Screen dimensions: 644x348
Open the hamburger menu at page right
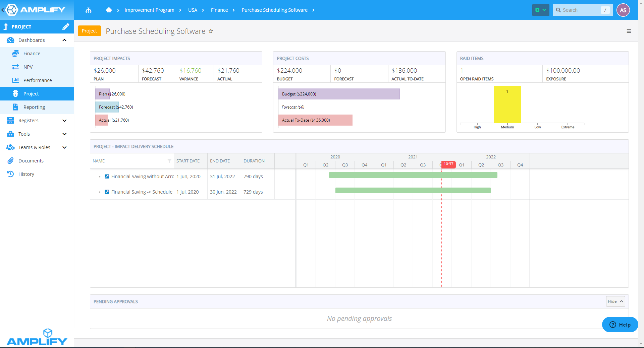629,31
